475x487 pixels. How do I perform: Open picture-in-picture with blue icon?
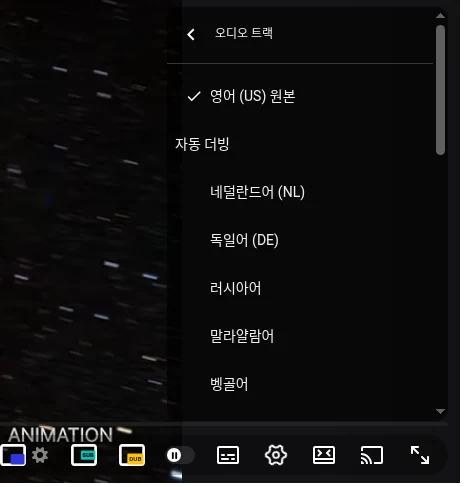pyautogui.click(x=13, y=455)
